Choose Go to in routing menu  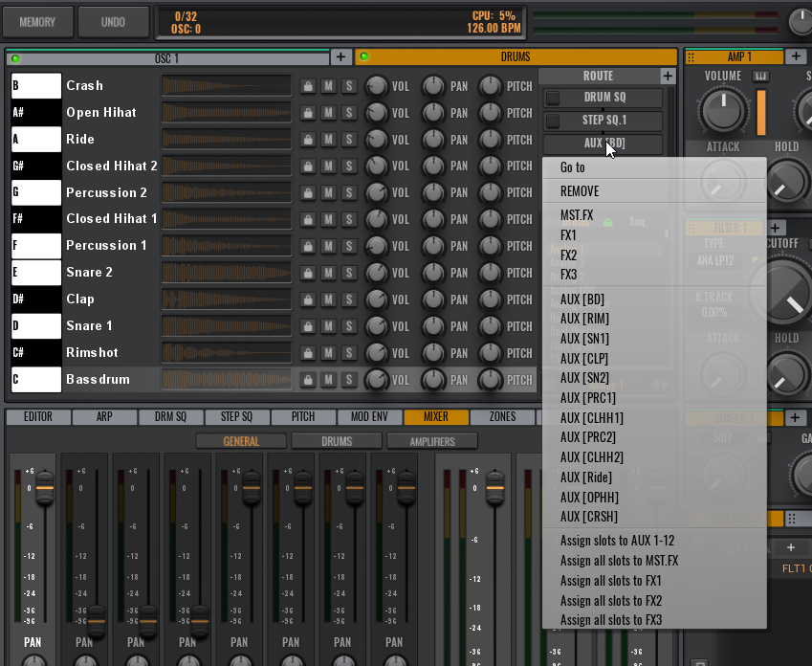point(654,167)
